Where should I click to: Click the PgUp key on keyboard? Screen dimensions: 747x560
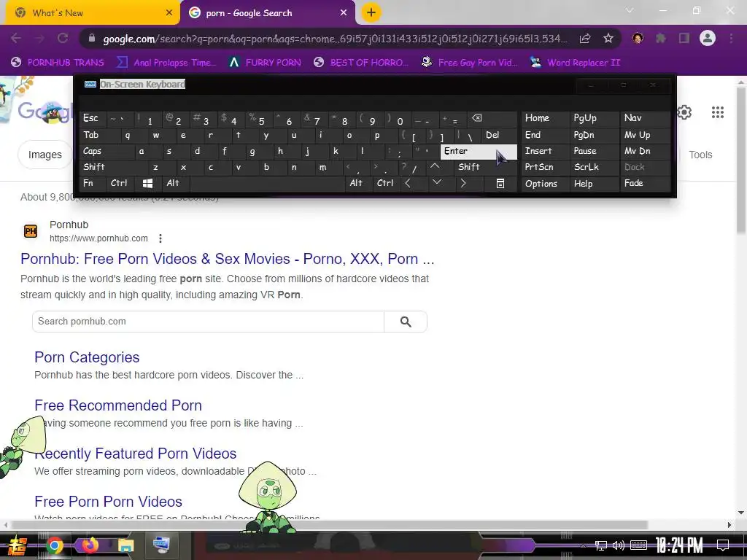[594, 119]
